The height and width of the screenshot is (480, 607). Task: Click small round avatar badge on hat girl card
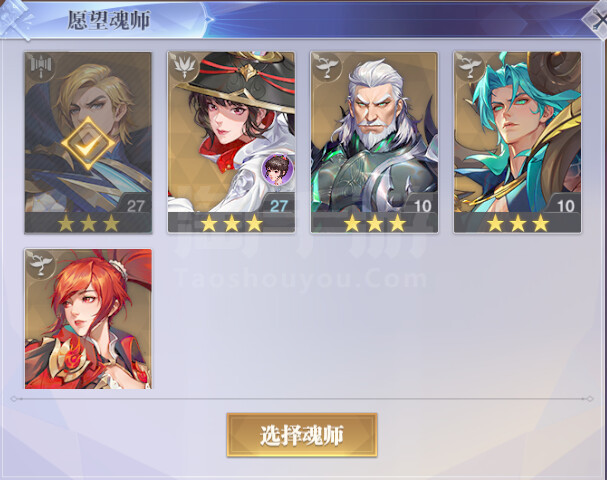pos(277,169)
